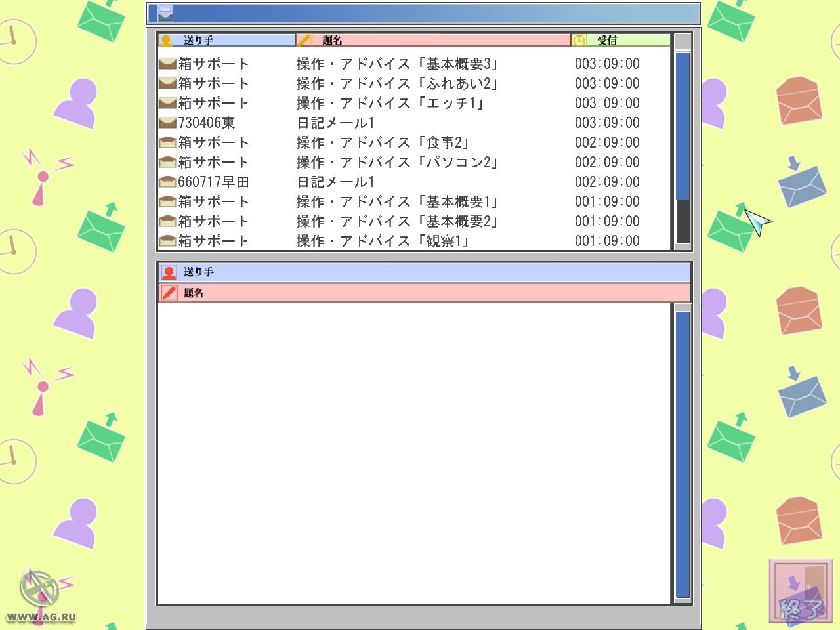840x630 pixels.
Task: Click envelope icon of エッチ1 mail
Action: click(x=167, y=103)
